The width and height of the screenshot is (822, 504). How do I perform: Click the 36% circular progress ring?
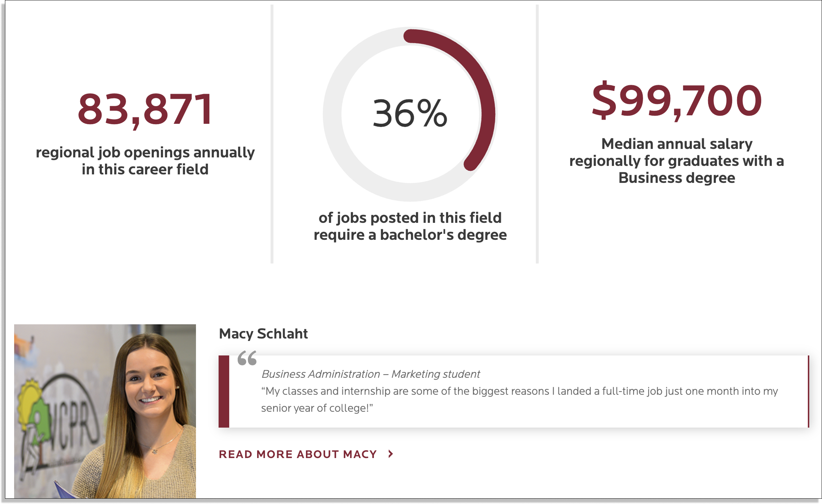point(410,114)
